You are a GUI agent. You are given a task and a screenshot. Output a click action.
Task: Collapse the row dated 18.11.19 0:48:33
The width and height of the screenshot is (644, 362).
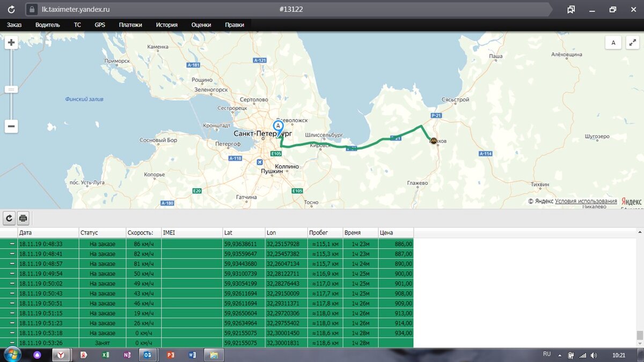point(12,244)
